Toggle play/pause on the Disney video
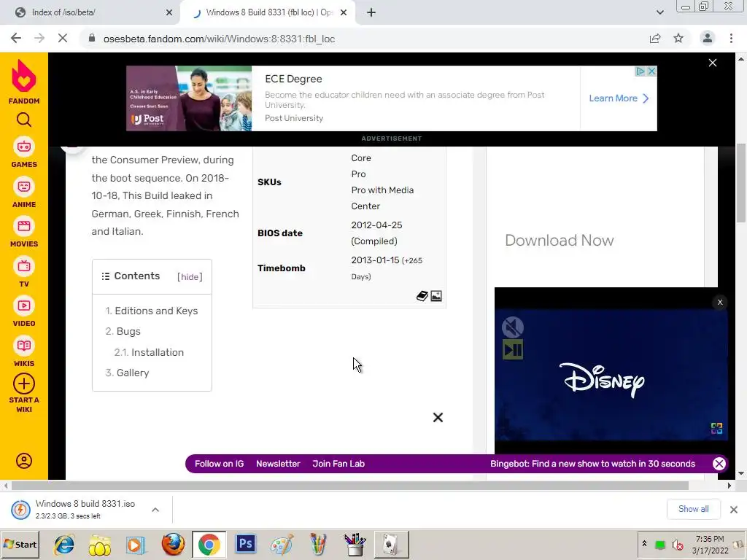 point(513,349)
